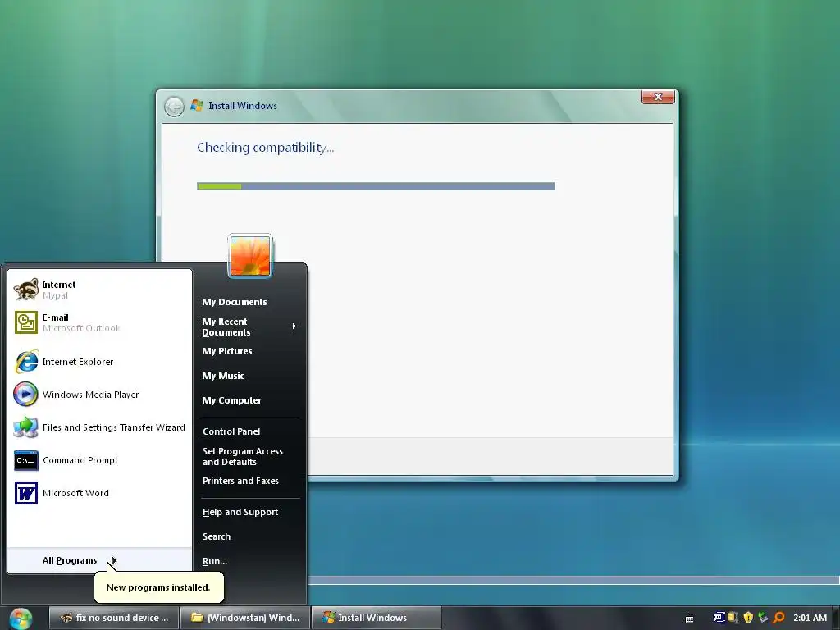
Task: Expand All Programs list
Action: click(x=100, y=560)
